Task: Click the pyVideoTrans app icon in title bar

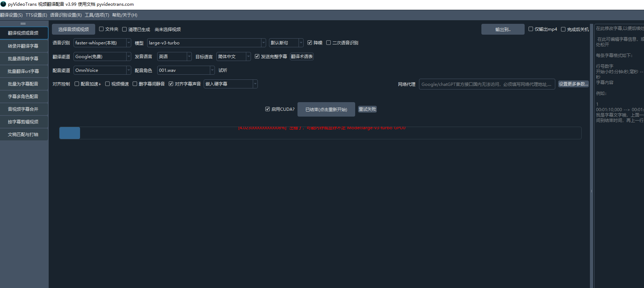Action: tap(4, 4)
